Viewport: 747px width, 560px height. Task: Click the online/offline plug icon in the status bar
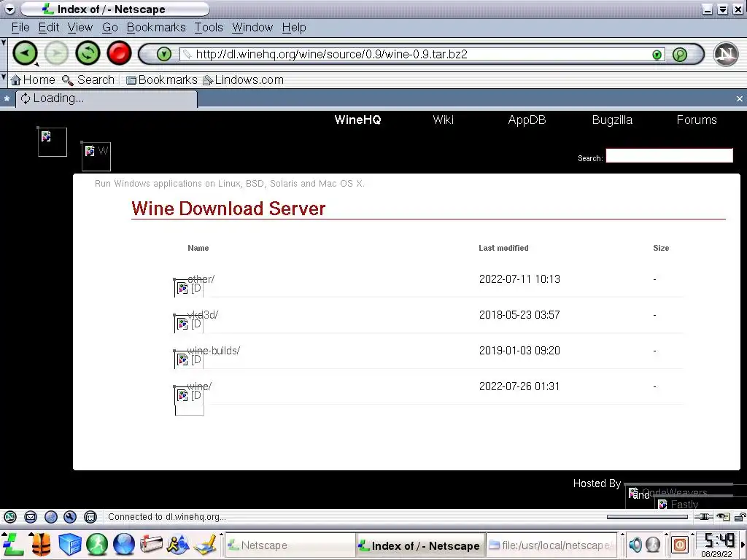(x=704, y=517)
